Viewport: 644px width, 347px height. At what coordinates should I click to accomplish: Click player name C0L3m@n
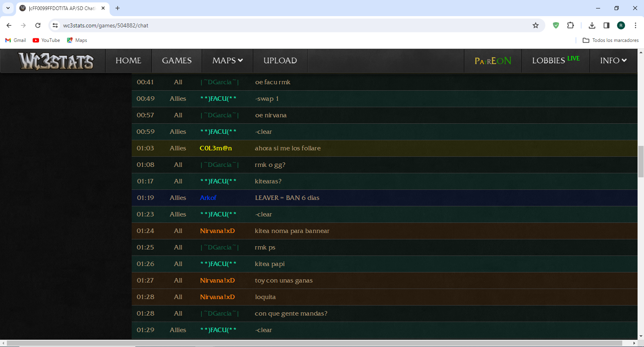pos(216,148)
